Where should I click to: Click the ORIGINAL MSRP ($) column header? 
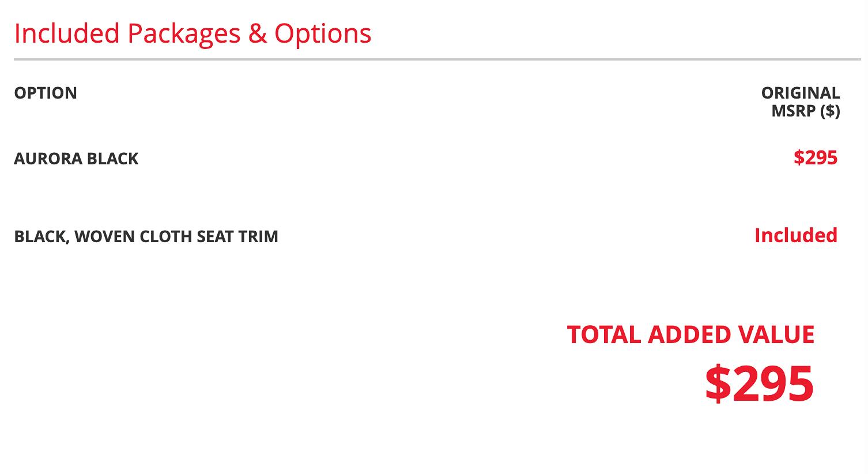[x=801, y=101]
